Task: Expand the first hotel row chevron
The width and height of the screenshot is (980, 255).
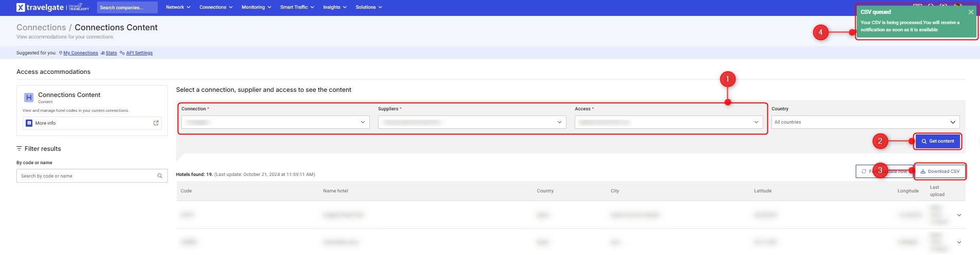Action: pyautogui.click(x=958, y=215)
